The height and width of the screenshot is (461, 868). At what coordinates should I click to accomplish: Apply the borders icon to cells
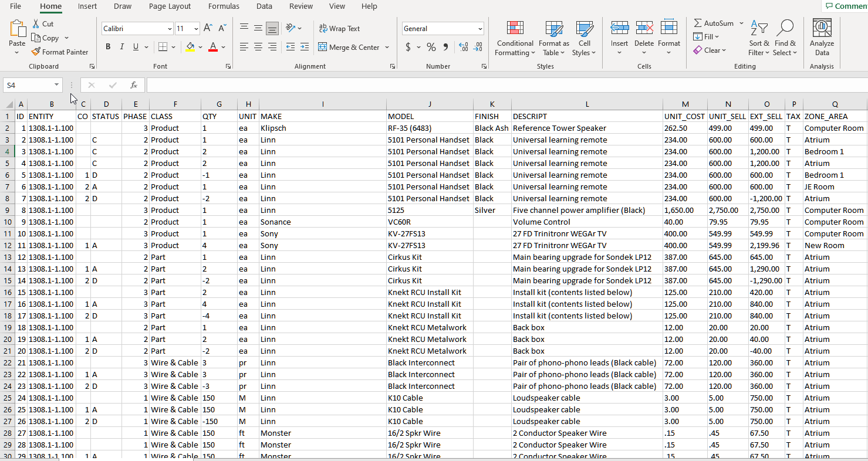click(x=163, y=47)
